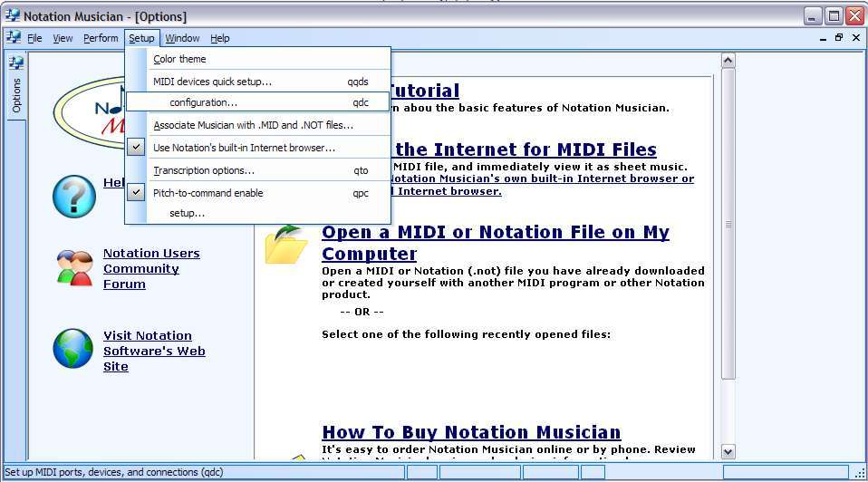868x482 pixels.
Task: Click the globe icon for Notation website
Action: [x=73, y=349]
